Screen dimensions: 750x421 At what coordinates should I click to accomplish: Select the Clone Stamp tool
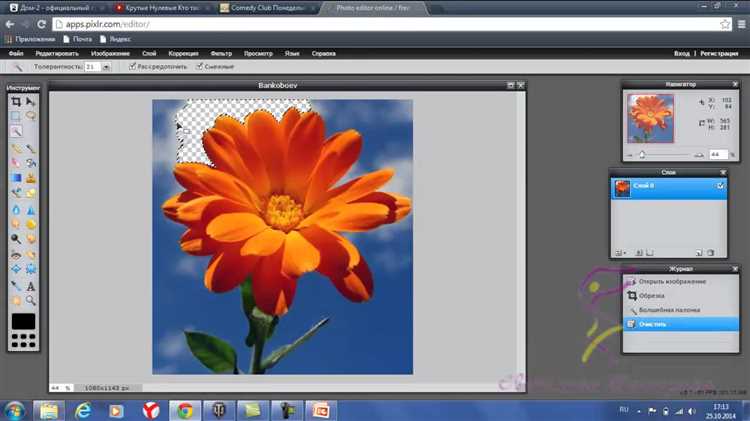click(x=31, y=178)
